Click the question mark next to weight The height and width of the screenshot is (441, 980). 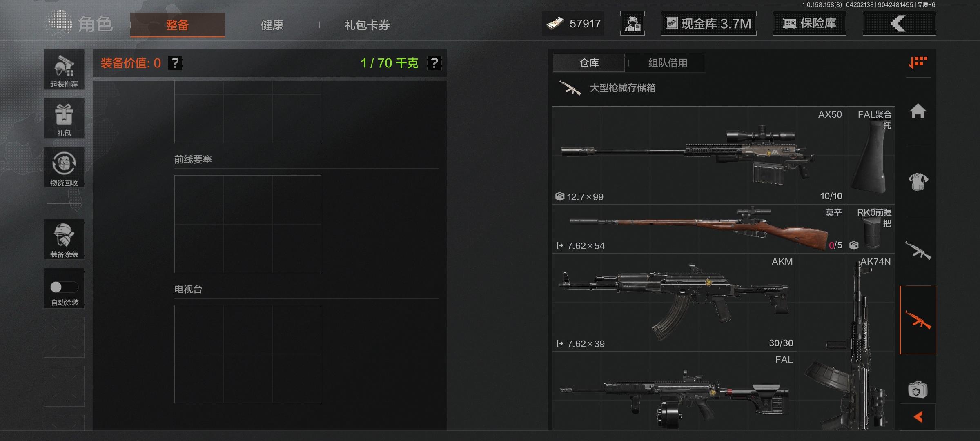pyautogui.click(x=434, y=63)
